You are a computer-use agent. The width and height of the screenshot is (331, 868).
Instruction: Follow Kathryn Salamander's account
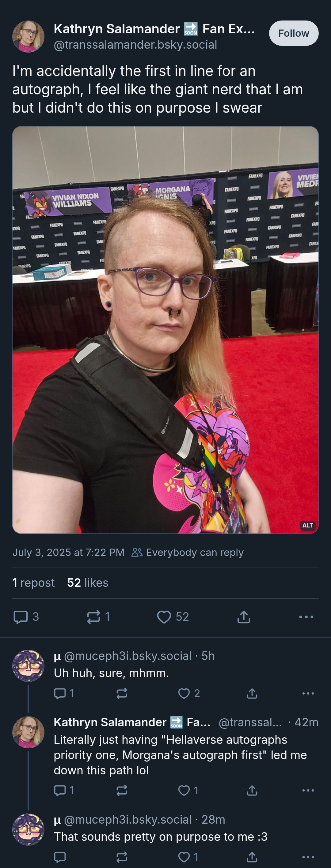(294, 33)
